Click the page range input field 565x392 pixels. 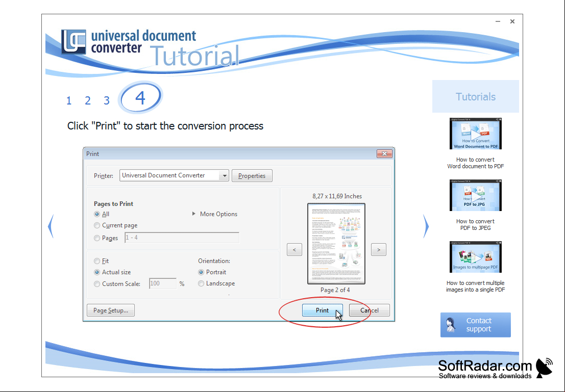click(182, 238)
